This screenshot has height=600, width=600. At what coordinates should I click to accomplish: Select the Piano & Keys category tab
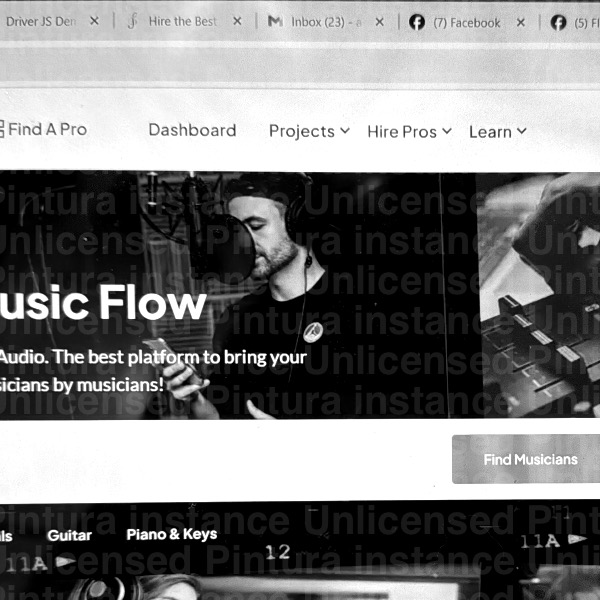[172, 534]
